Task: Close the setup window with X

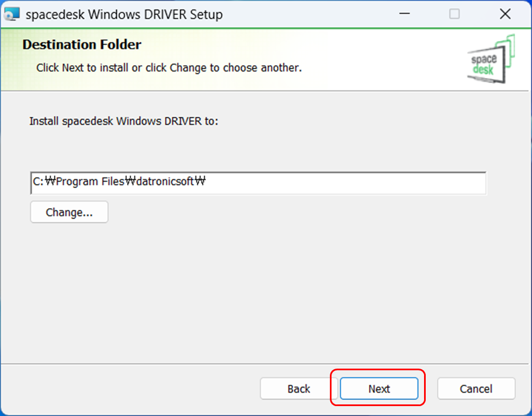Action: click(x=505, y=14)
